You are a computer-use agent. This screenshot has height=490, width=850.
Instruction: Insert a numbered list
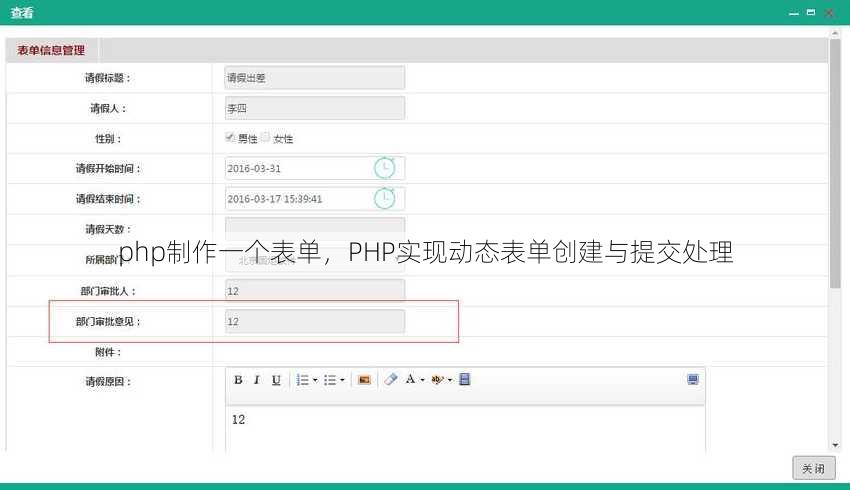(x=302, y=380)
